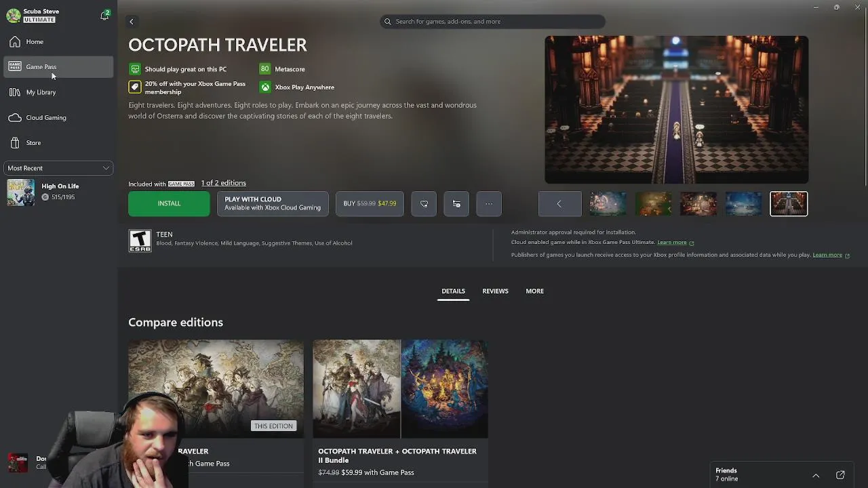Select the first screenshot thumbnail

(x=608, y=204)
